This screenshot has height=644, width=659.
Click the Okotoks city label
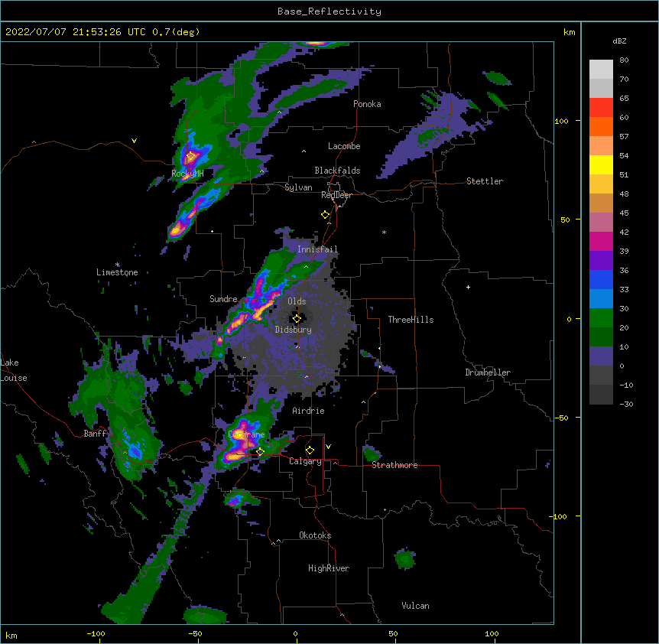pyautogui.click(x=315, y=535)
